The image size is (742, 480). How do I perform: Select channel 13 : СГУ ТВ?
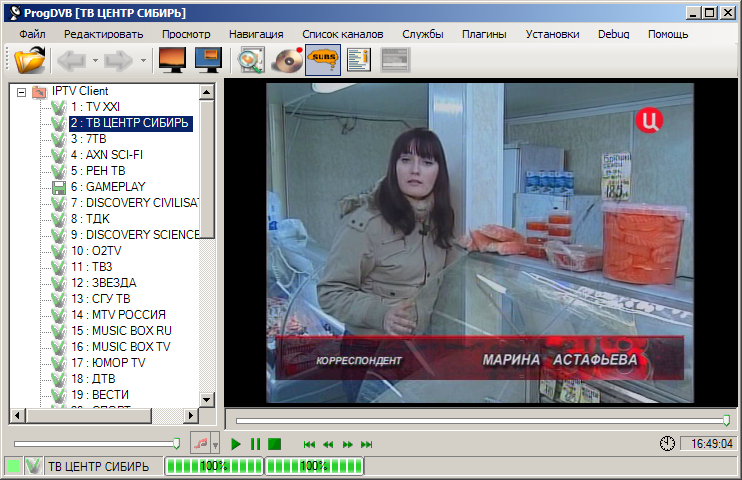(100, 299)
